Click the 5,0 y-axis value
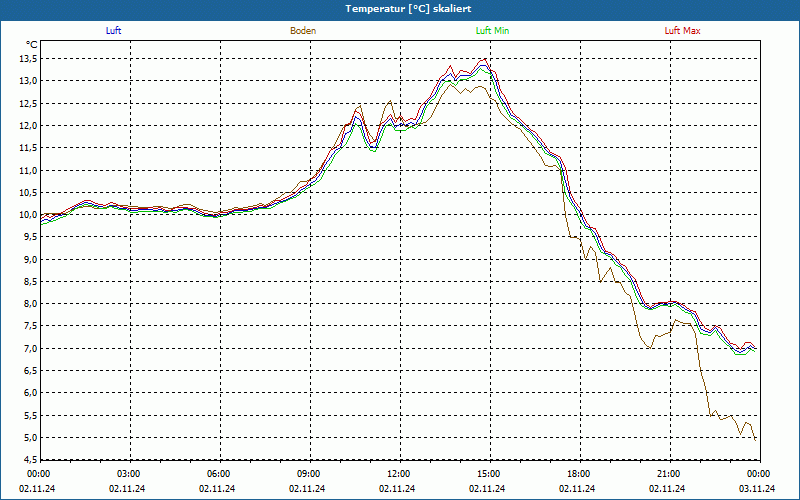The image size is (800, 500). [x=30, y=437]
